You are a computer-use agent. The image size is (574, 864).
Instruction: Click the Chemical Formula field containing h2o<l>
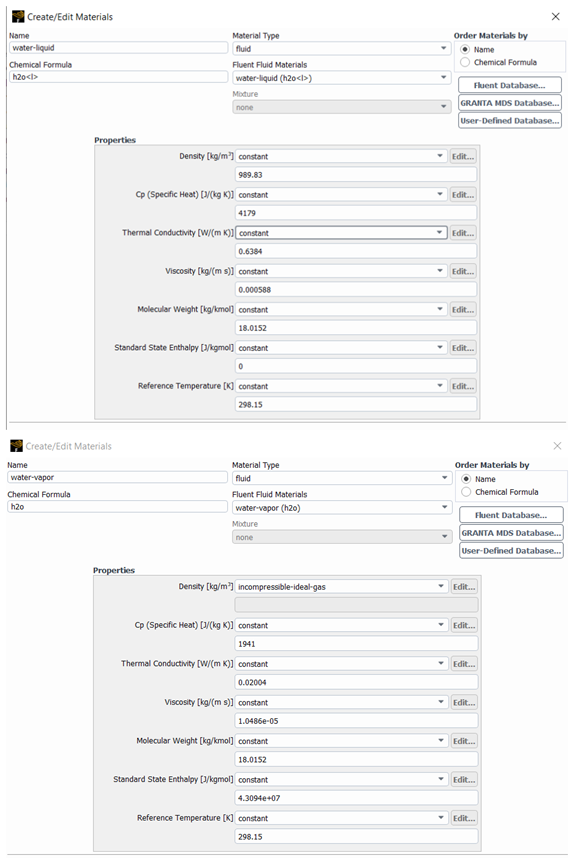tap(118, 77)
